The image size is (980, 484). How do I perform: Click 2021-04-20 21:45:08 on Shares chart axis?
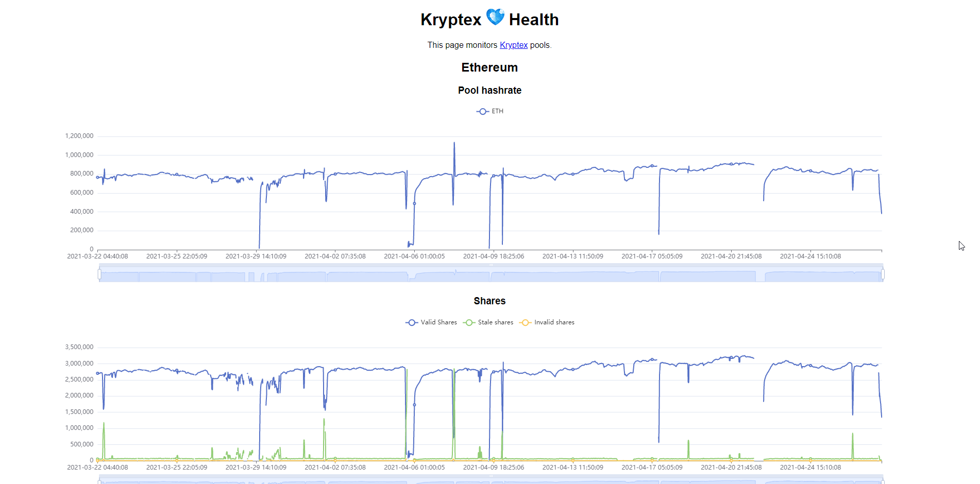[x=731, y=468]
